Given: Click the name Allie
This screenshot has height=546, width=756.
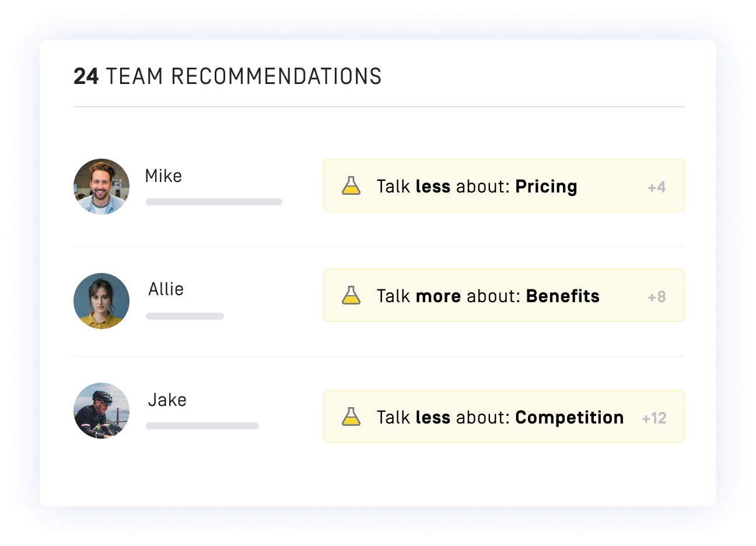Looking at the screenshot, I should [166, 289].
